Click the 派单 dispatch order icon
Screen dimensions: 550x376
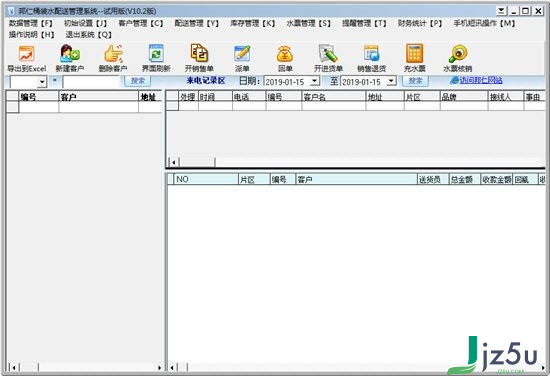pyautogui.click(x=242, y=54)
